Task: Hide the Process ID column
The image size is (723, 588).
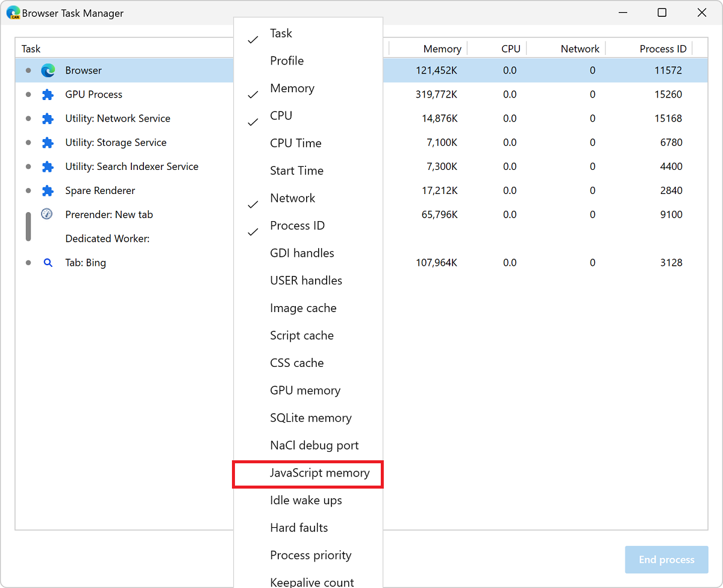Action: [297, 225]
